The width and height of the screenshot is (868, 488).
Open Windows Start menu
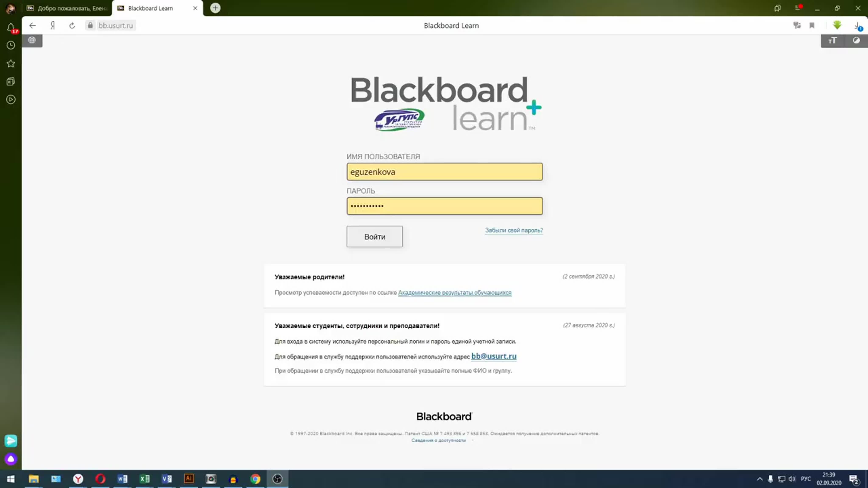pos(10,478)
